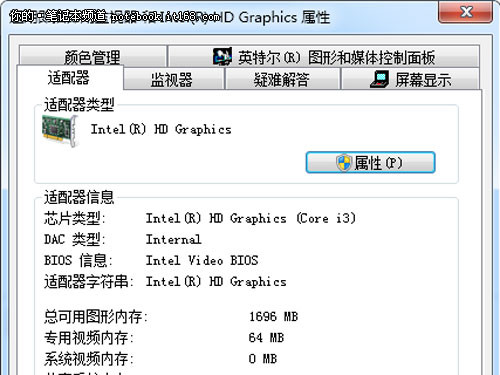
Task: Click the 1696 MB memory value
Action: point(273,316)
